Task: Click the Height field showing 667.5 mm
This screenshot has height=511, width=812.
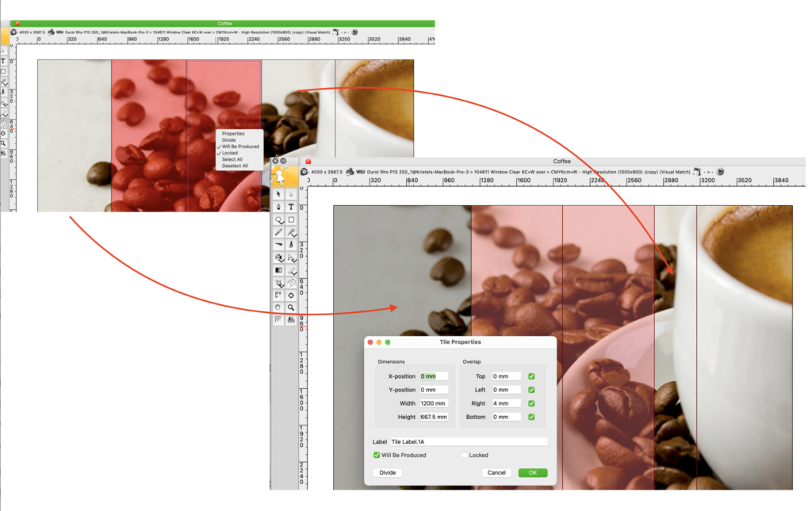Action: click(434, 417)
